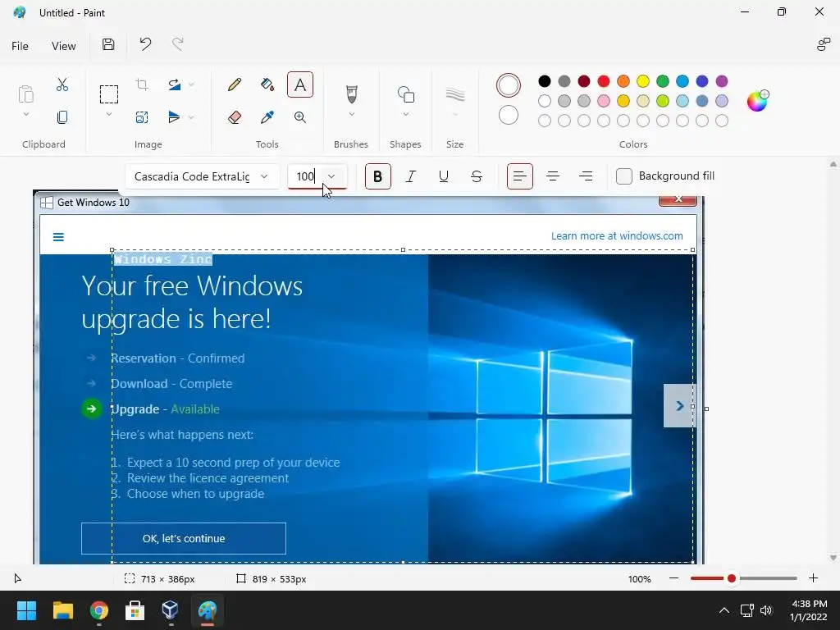Open the taskbar clock showing 4:38 PM

(809, 609)
